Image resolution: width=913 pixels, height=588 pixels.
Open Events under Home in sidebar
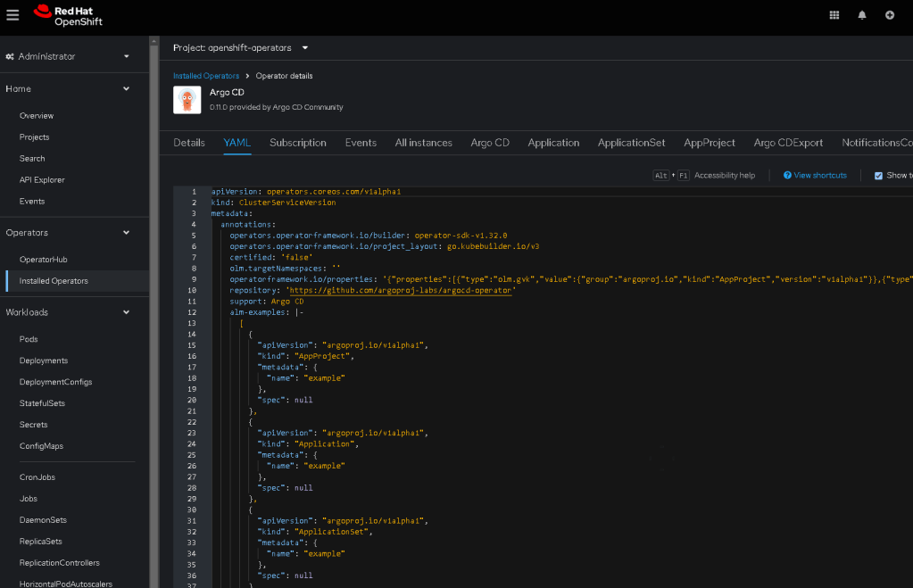point(32,201)
